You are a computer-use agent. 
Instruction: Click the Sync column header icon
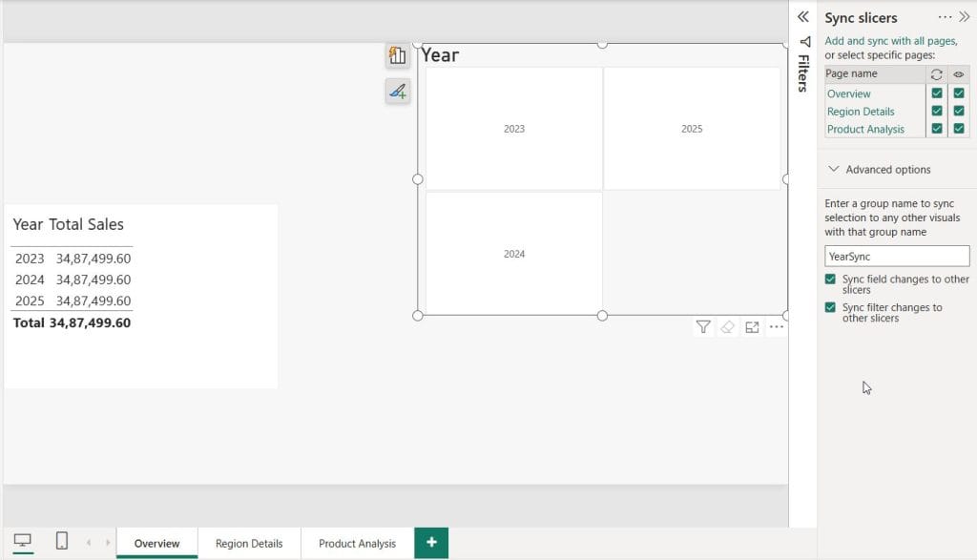[x=936, y=74]
